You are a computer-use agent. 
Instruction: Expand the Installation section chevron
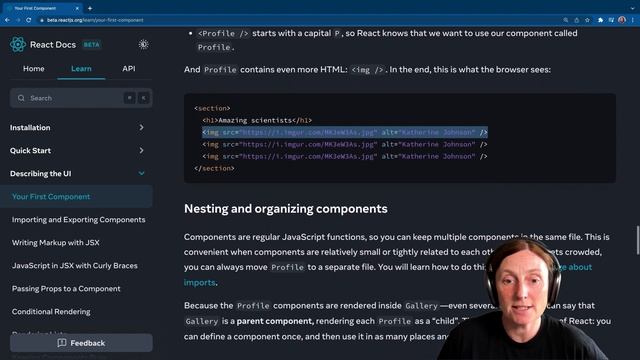(x=141, y=127)
